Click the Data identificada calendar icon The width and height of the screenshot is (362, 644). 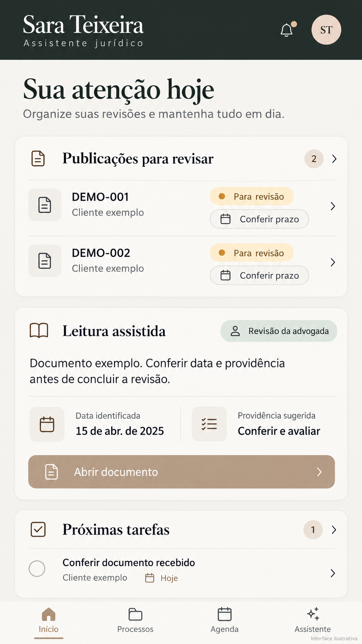[x=47, y=424]
